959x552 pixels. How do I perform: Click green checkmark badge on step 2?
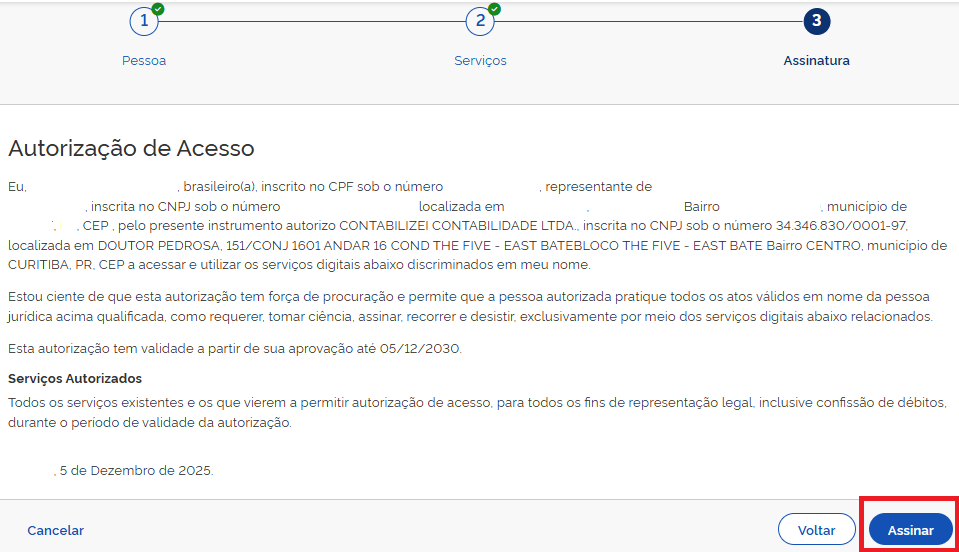(x=494, y=9)
